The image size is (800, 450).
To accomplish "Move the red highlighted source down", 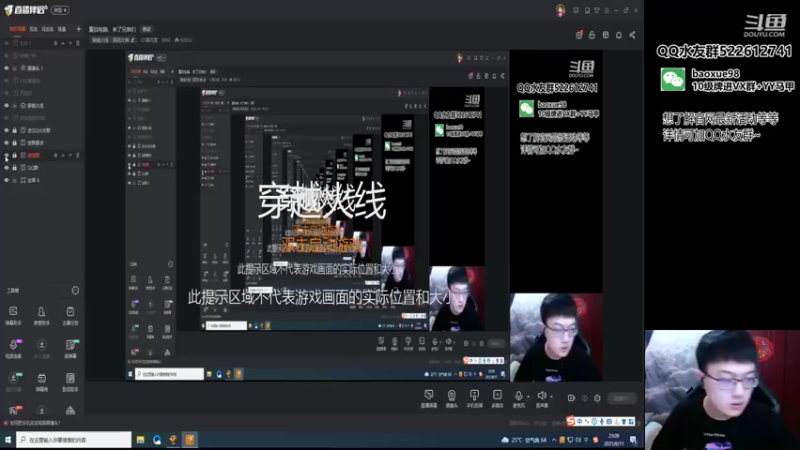I will (70, 155).
